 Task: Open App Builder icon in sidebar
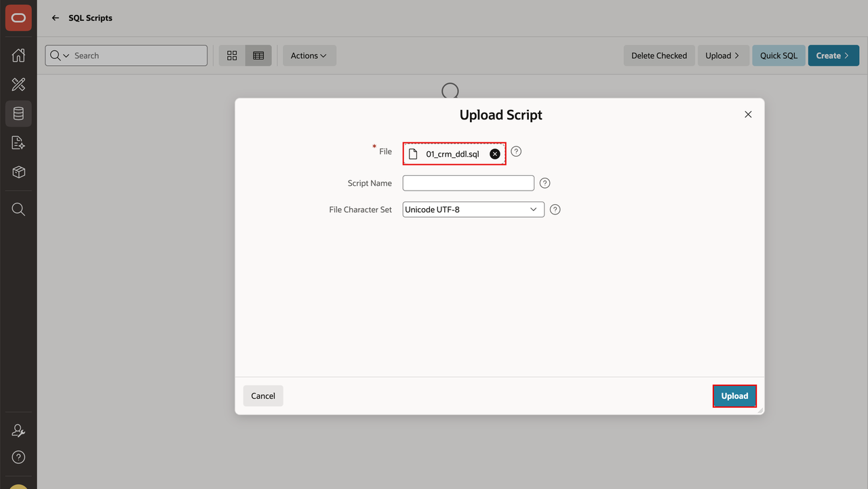[18, 85]
